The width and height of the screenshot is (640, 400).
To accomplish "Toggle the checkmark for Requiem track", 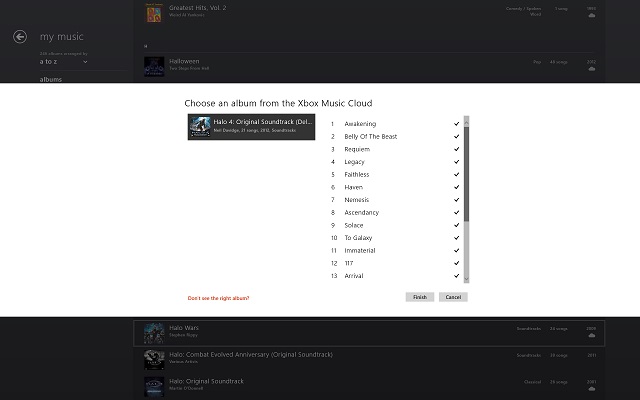I will click(457, 149).
